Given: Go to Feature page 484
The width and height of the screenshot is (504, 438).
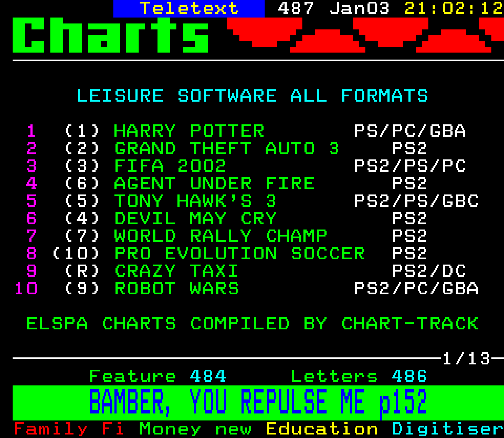Looking at the screenshot, I should (x=157, y=376).
